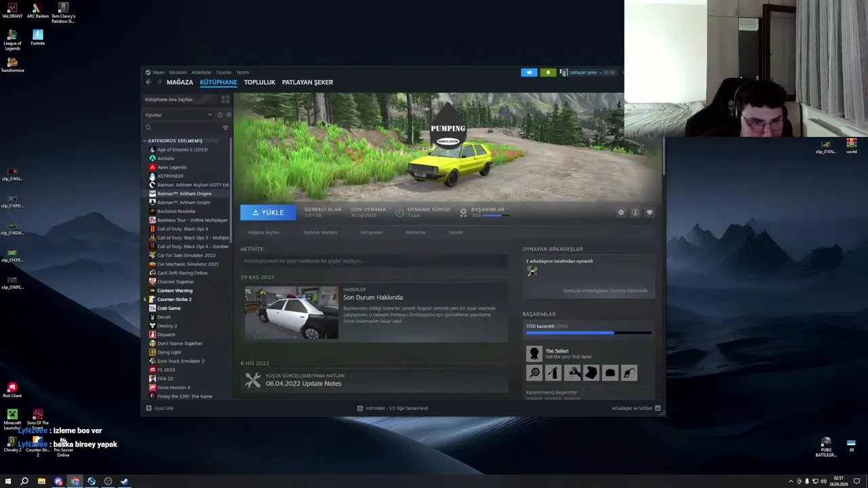Open Windows Start menu
This screenshot has width=868, height=488.
[8, 481]
